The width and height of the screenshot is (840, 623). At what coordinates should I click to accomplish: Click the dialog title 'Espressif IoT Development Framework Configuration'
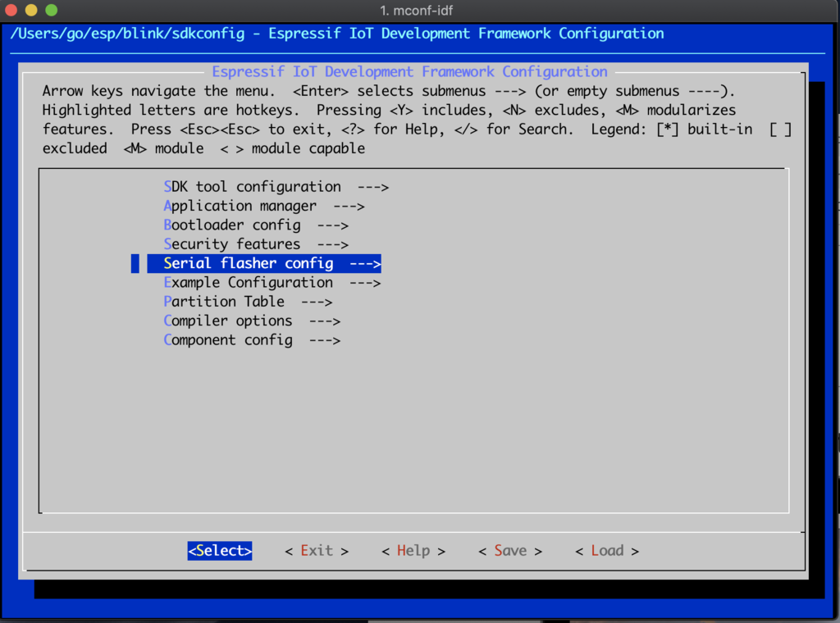tap(410, 71)
